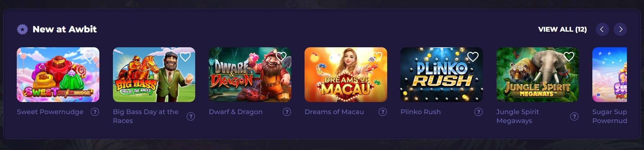Toggle heart on Dwarf & Dragon tile
644x150 pixels.
[x=281, y=57]
